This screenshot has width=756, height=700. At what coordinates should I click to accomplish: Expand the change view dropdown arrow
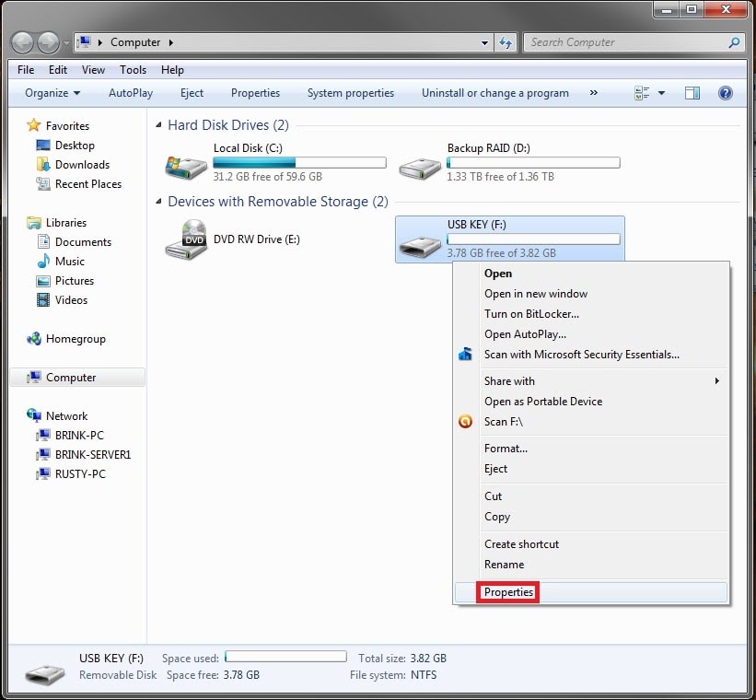coord(661,93)
